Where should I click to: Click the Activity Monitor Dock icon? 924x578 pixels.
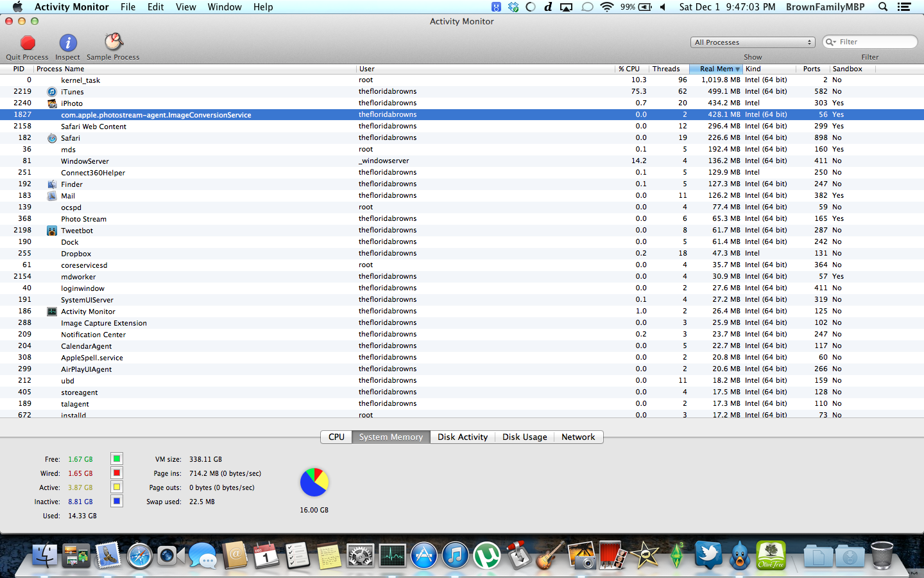(392, 556)
